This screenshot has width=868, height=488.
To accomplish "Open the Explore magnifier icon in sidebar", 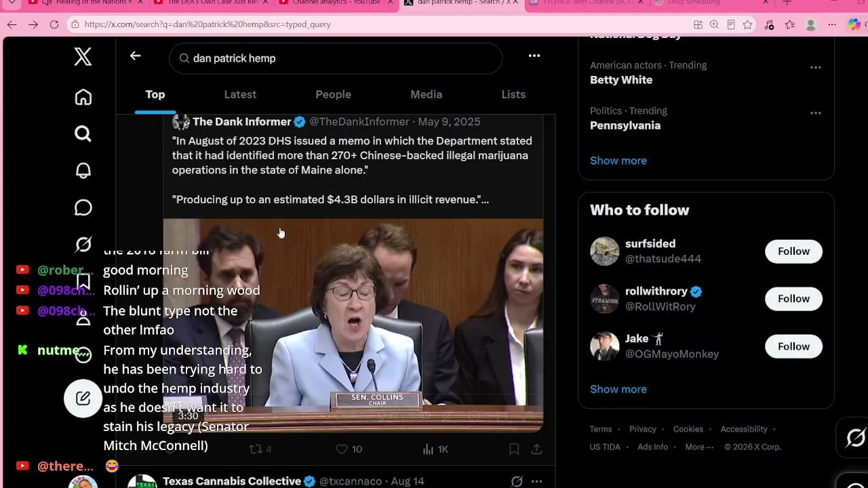I will [83, 134].
